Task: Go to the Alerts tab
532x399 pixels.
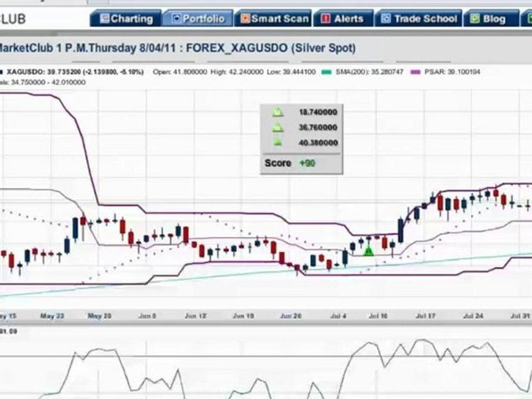Action: [x=342, y=18]
